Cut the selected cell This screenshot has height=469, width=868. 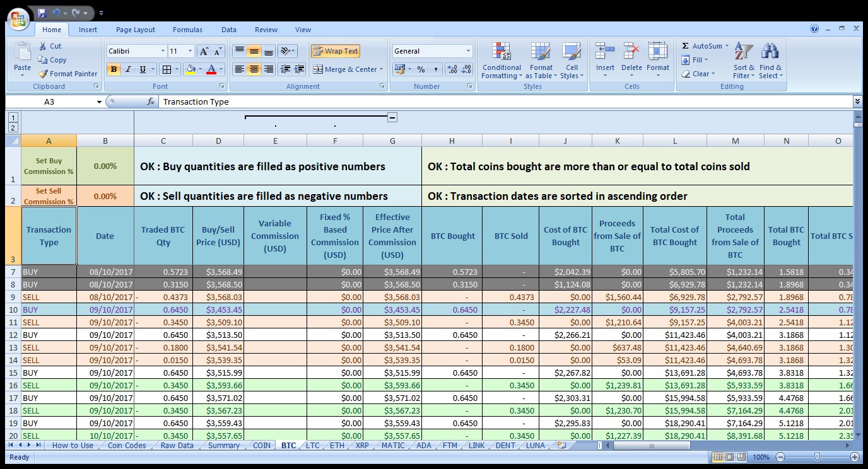[49, 46]
